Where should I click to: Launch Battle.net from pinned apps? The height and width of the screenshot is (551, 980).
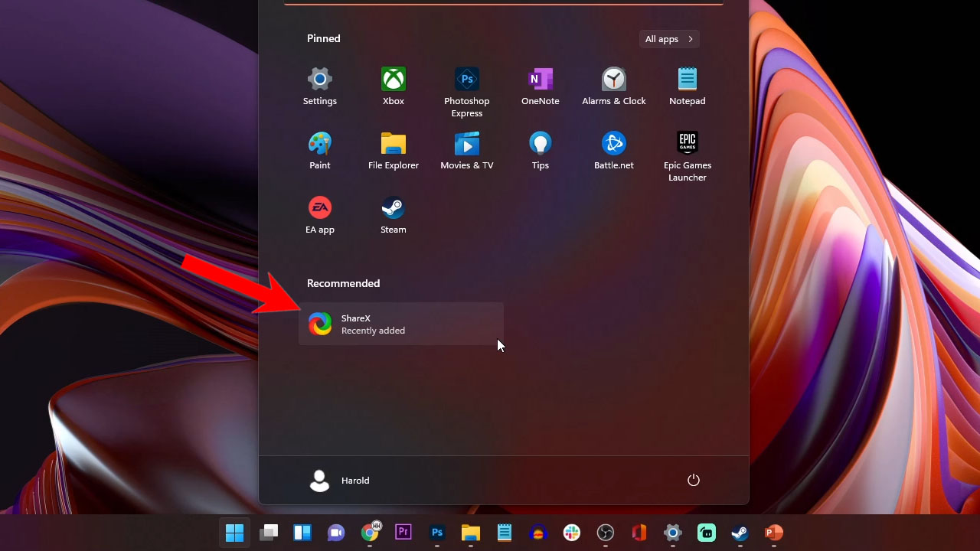(x=614, y=151)
